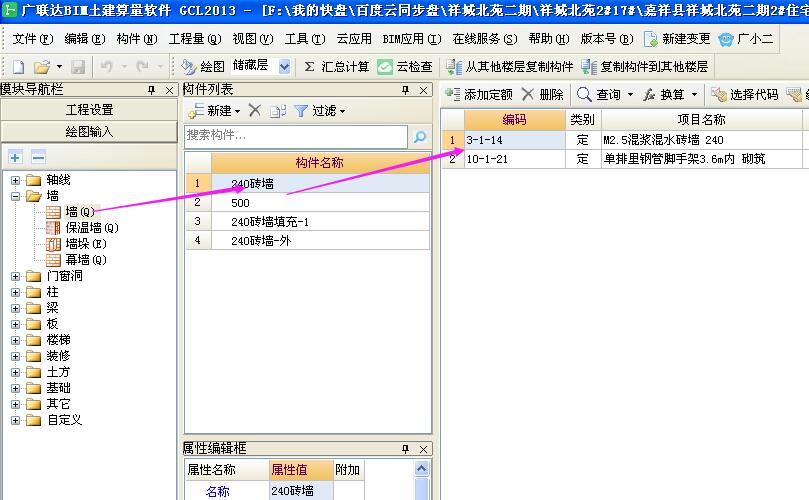Screen dimensions: 809x500
Task: Open the 工具(T) menu
Action: click(305, 39)
